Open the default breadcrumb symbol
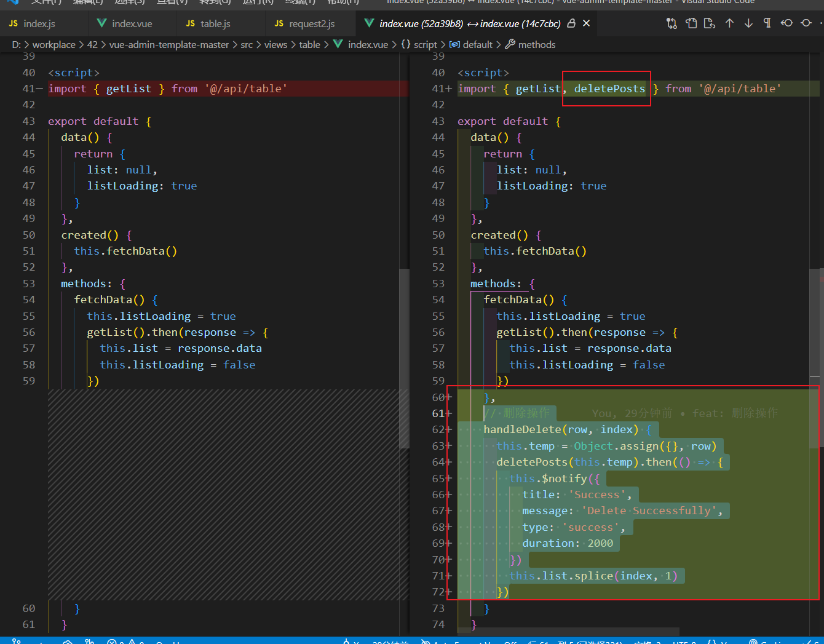 478,44
